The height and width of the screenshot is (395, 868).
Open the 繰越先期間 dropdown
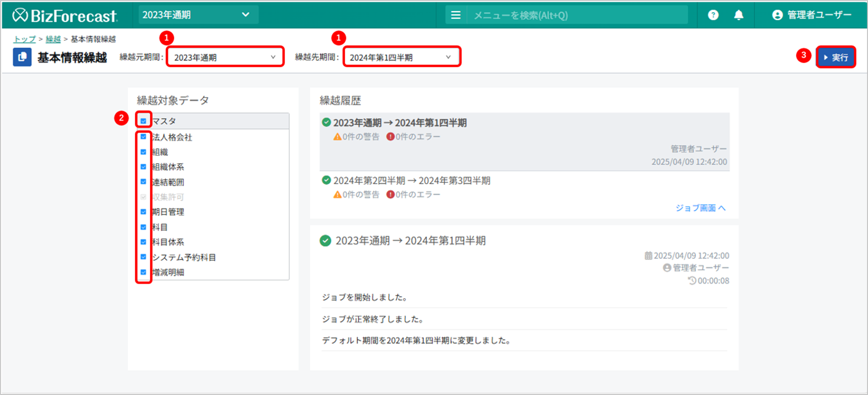pos(401,57)
